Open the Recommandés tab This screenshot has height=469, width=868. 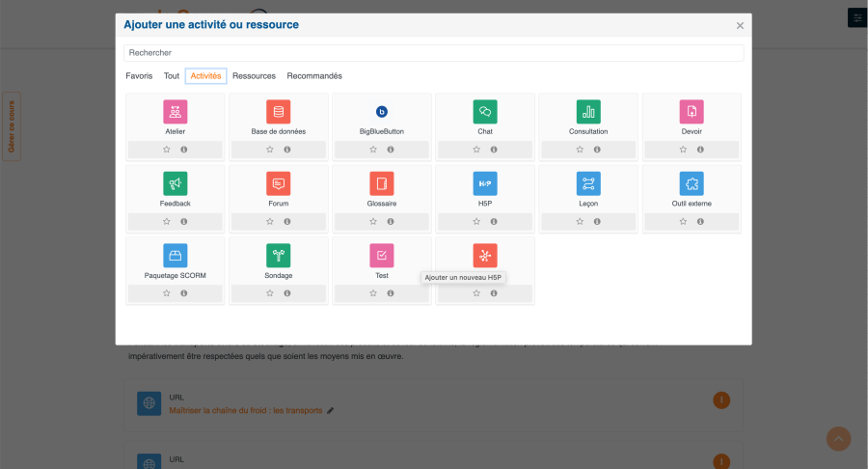(314, 76)
